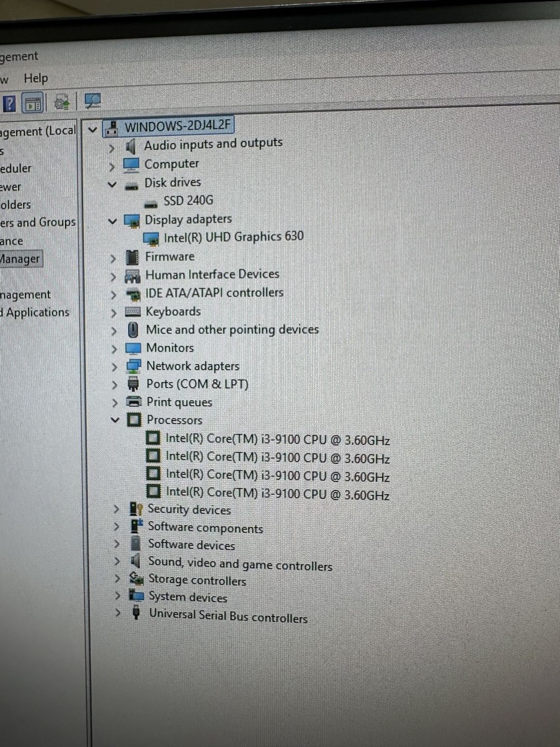Viewport: 560px width, 747px height.
Task: Select Device Manager in the left console tree
Action: tap(20, 259)
